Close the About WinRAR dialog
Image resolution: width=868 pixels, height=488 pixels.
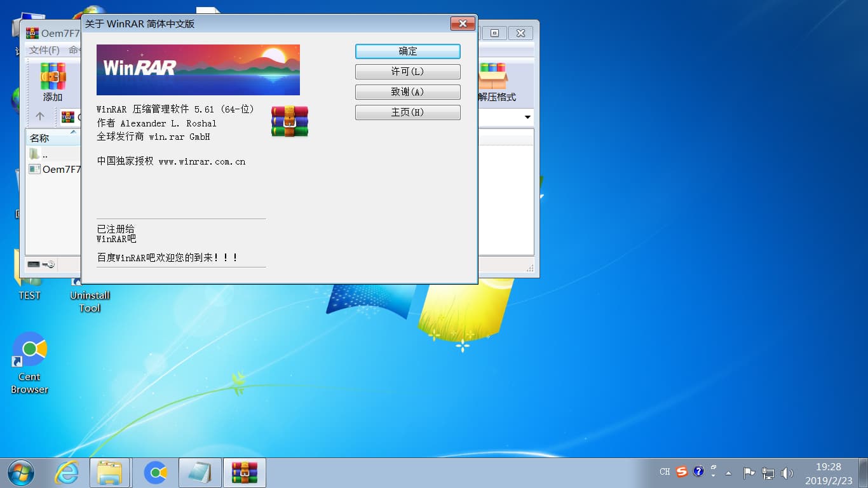tap(463, 24)
